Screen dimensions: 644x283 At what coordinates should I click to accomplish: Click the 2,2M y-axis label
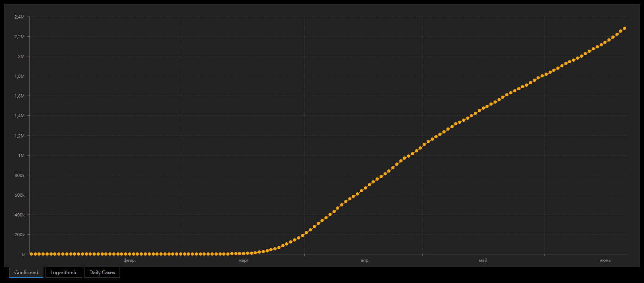click(19, 37)
